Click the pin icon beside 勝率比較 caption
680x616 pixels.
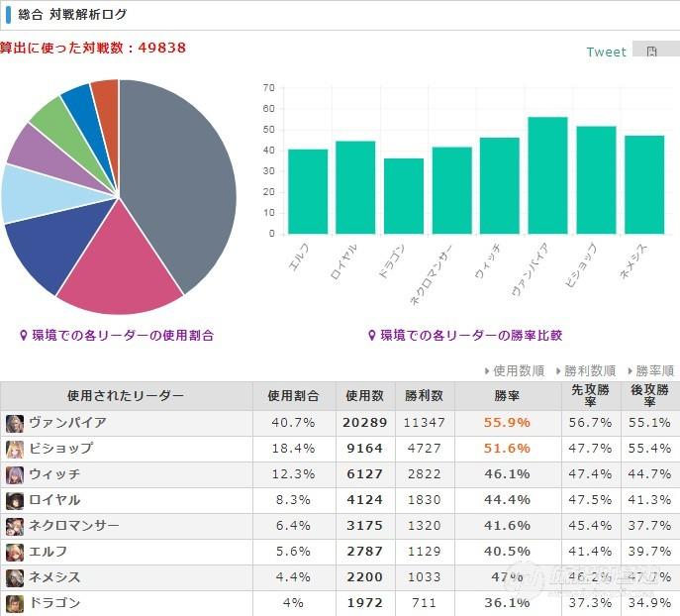(x=371, y=336)
